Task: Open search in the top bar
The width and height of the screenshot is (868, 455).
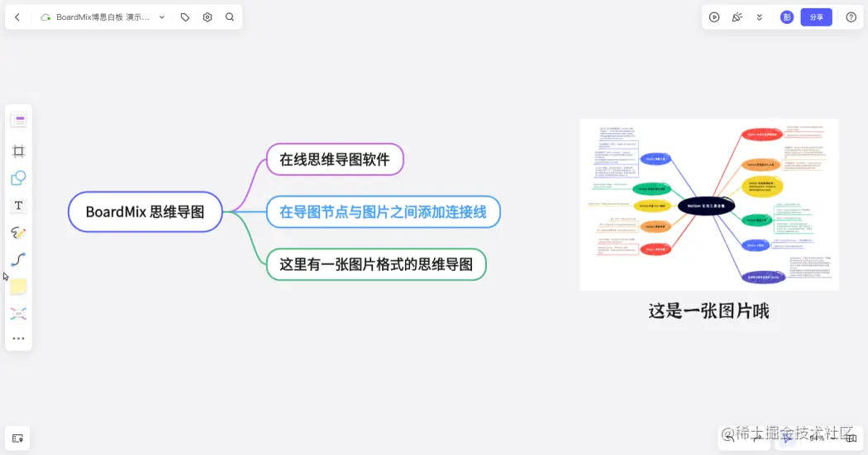Action: (x=230, y=17)
